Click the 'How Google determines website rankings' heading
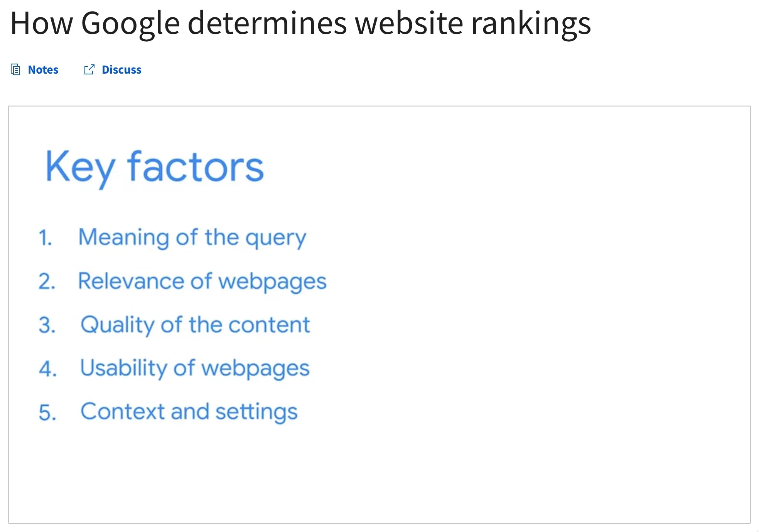Viewport: 759px width, 532px height. coord(300,23)
